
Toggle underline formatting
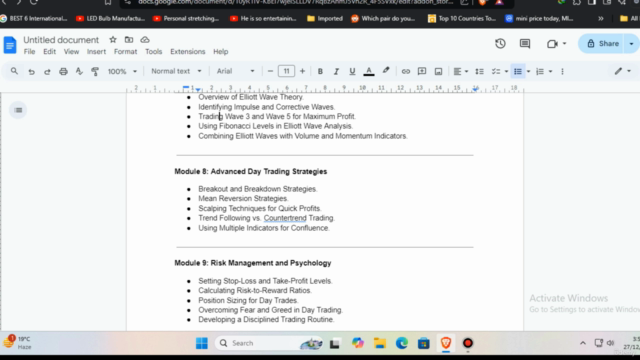(352, 71)
